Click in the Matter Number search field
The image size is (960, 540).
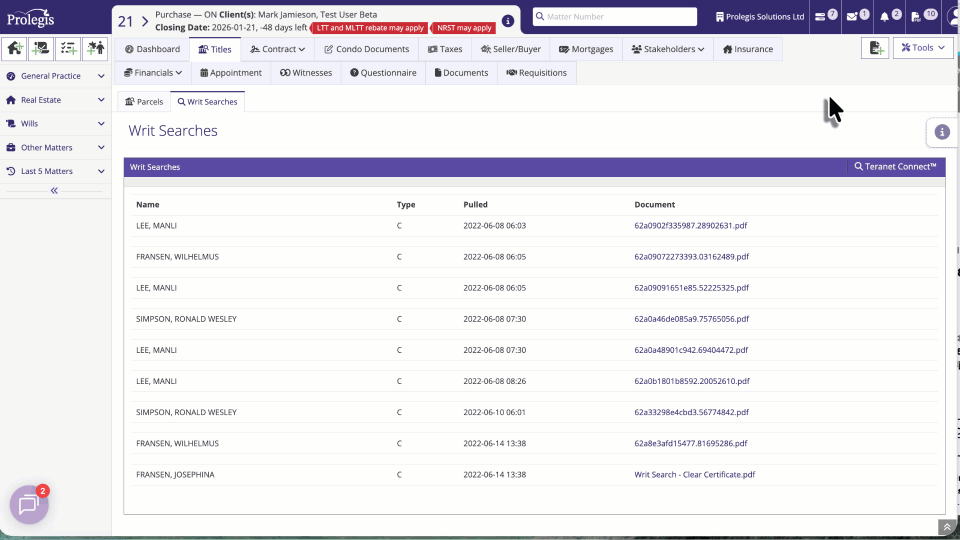pos(615,17)
